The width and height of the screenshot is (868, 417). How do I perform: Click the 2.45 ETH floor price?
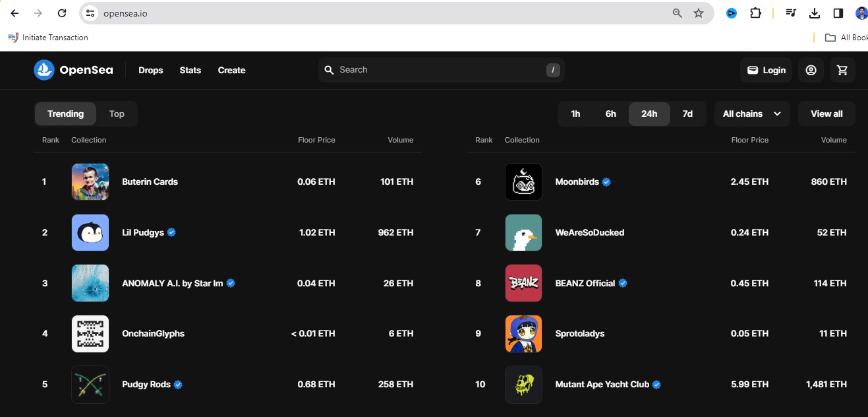pos(749,181)
